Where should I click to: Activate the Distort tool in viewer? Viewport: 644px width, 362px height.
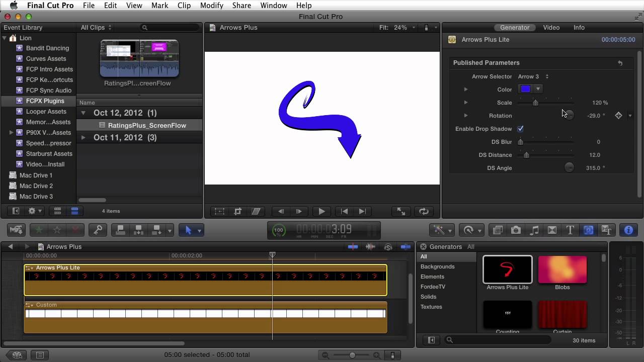[256, 212]
